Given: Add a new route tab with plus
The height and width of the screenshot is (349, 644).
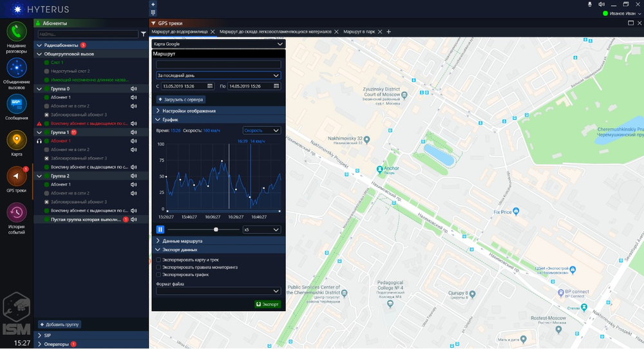Looking at the screenshot, I should (x=388, y=32).
